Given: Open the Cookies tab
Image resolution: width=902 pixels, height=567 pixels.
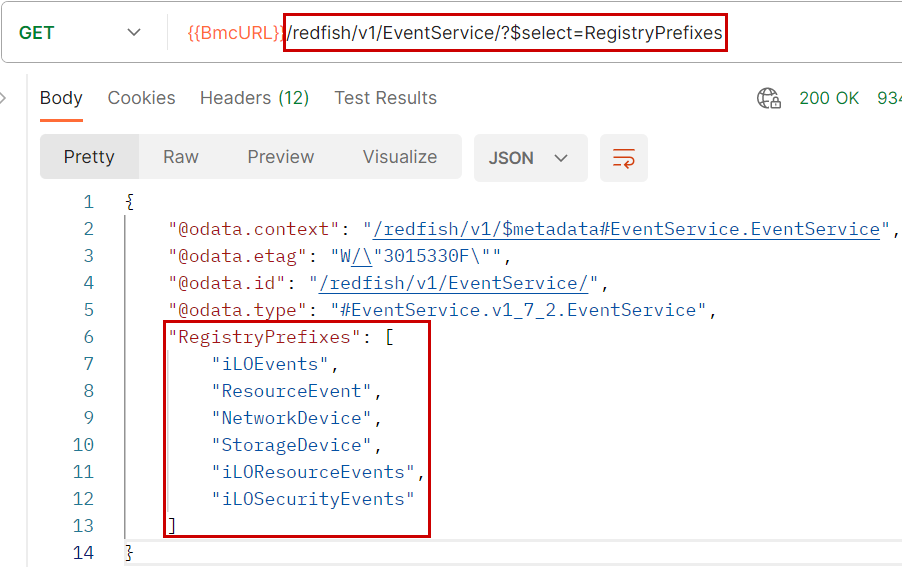Looking at the screenshot, I should coord(141,98).
